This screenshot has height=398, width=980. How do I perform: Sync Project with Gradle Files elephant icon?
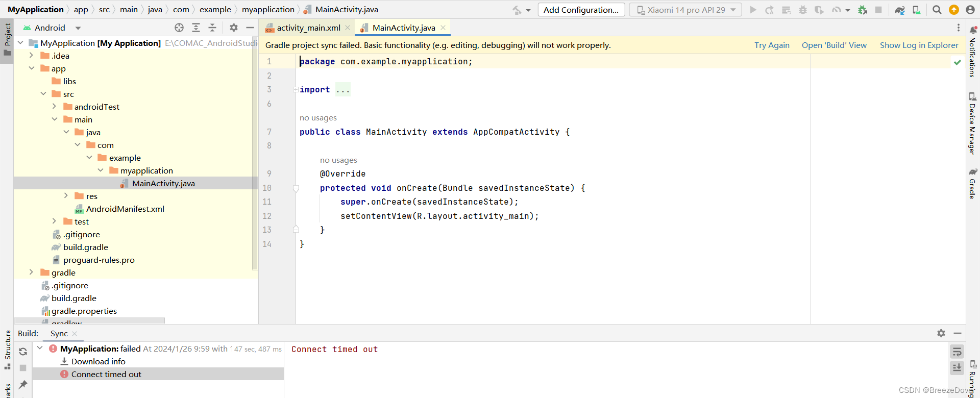[900, 10]
